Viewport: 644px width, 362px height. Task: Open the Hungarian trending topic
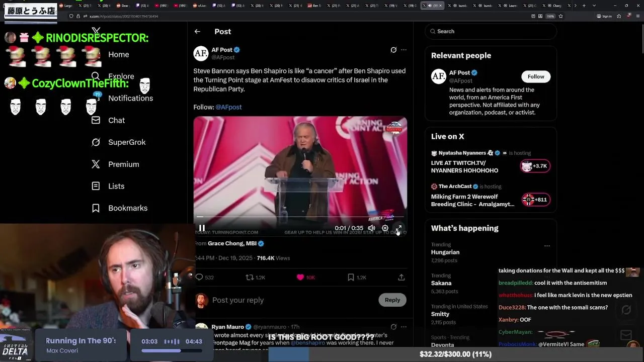pyautogui.click(x=445, y=252)
